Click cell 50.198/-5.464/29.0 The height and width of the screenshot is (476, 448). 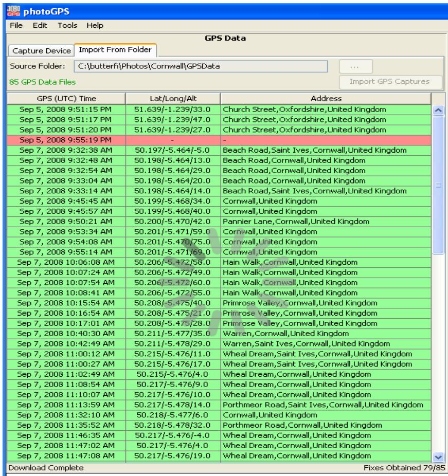pos(172,171)
